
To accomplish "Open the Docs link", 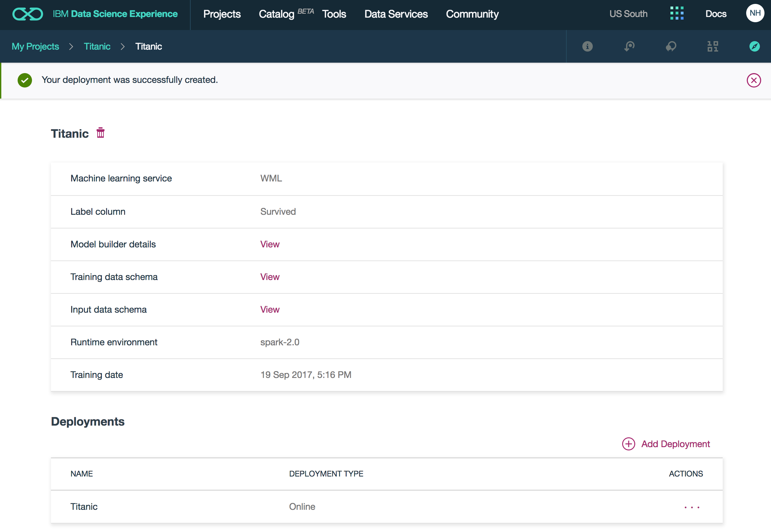I will pyautogui.click(x=716, y=14).
